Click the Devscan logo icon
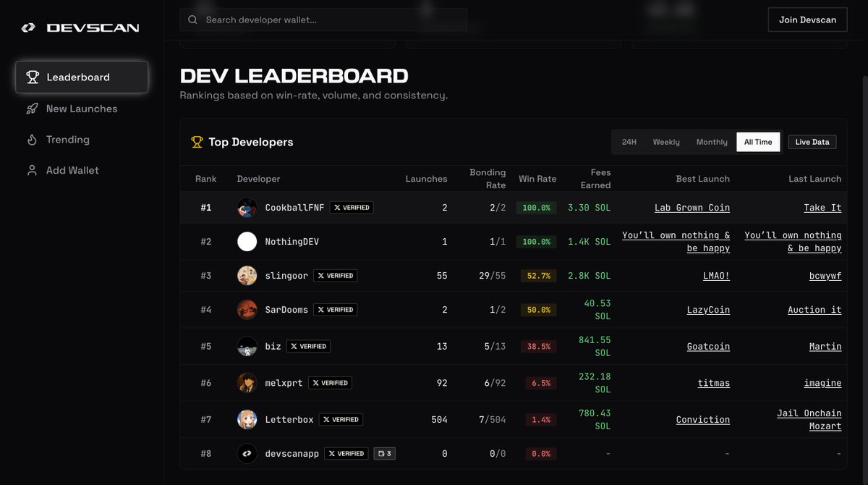This screenshot has width=868, height=485. point(28,28)
